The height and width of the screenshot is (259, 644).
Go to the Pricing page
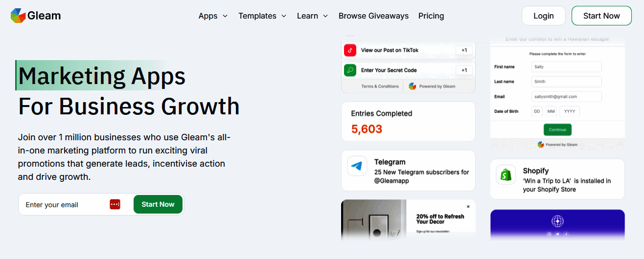click(431, 16)
